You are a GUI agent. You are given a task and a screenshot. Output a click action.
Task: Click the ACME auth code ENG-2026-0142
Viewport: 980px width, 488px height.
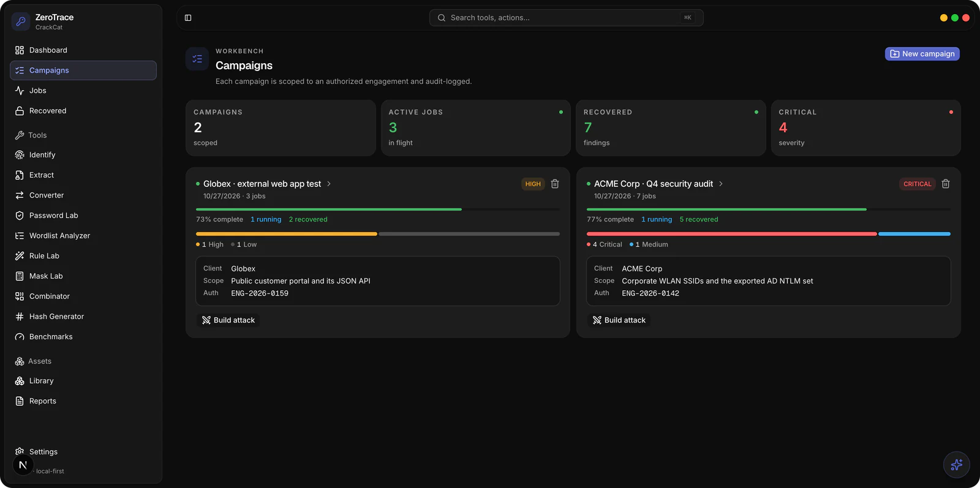650,293
